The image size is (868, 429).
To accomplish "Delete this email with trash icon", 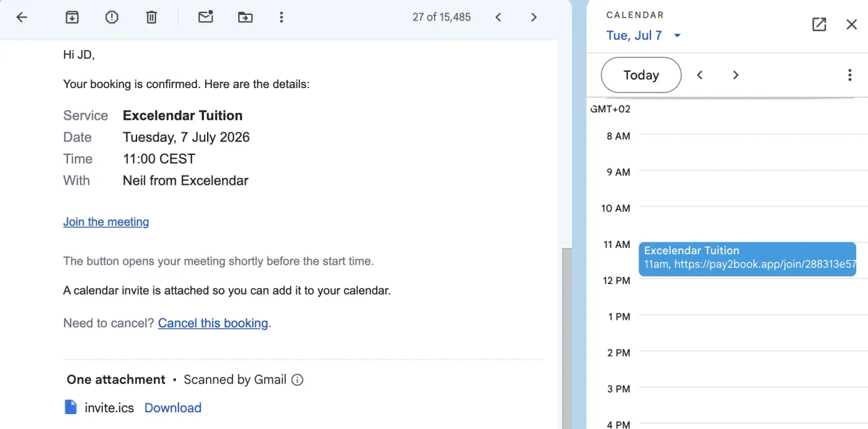I will (x=151, y=17).
